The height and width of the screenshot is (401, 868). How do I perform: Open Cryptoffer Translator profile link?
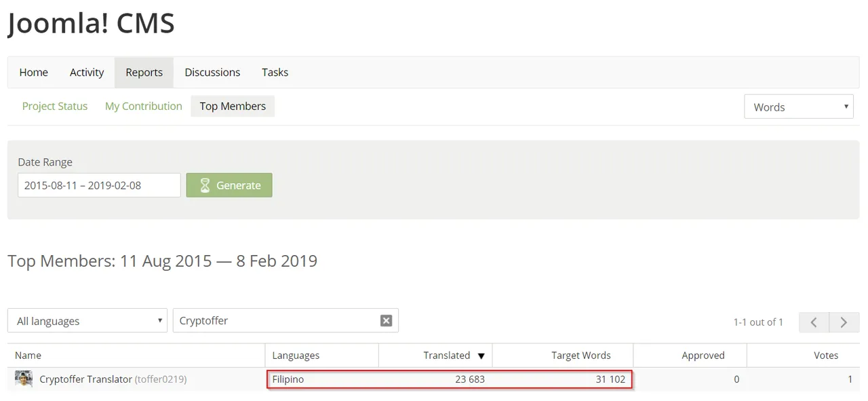point(86,379)
